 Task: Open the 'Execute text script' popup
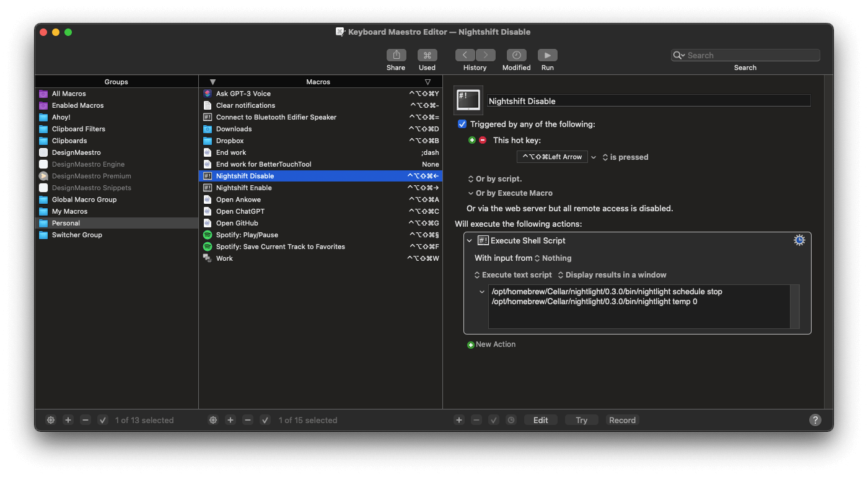(x=513, y=275)
